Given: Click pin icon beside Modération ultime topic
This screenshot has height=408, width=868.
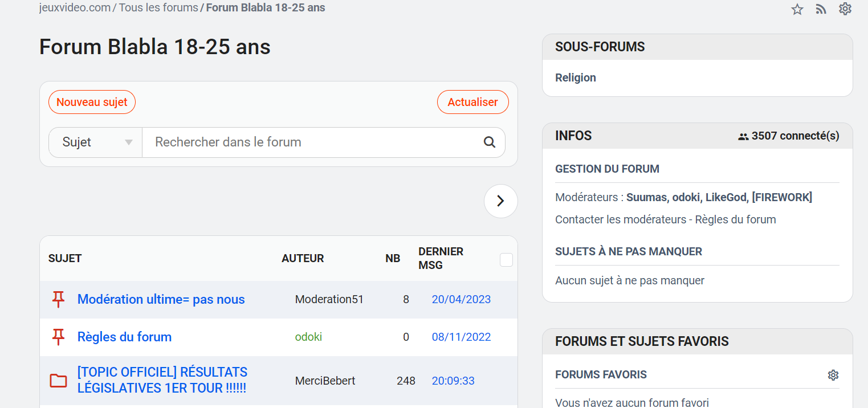Looking at the screenshot, I should point(58,299).
